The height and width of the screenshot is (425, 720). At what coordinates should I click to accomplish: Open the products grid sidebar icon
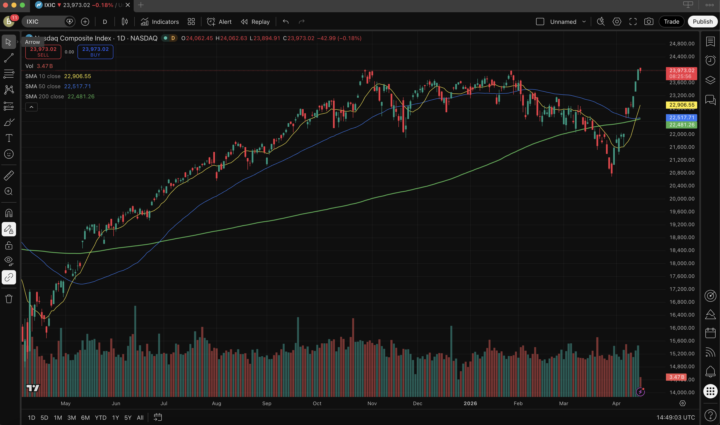710,391
